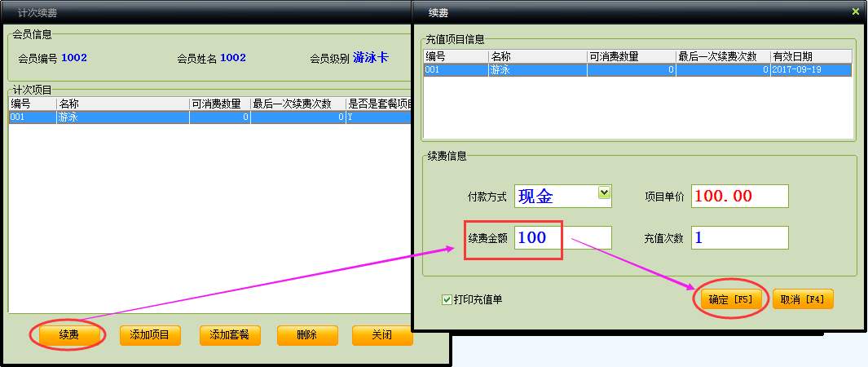Screen dimensions: 868x367
Task: Click the 添加项目 button
Action: point(150,335)
